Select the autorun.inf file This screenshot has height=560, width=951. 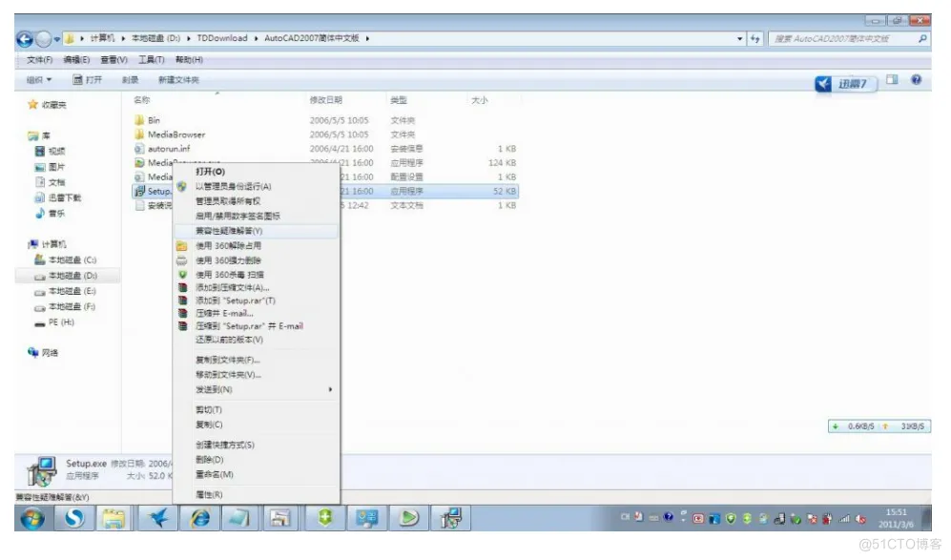click(x=162, y=148)
